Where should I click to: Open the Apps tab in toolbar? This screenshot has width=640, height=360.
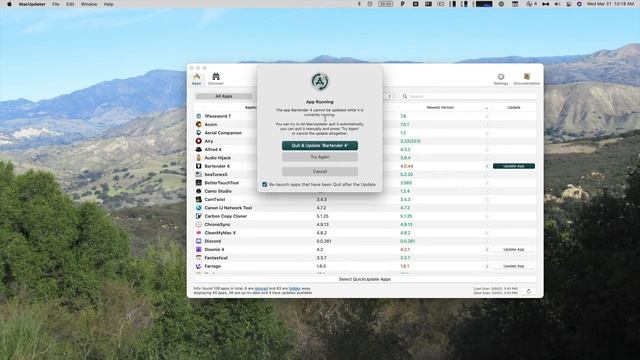click(x=197, y=79)
